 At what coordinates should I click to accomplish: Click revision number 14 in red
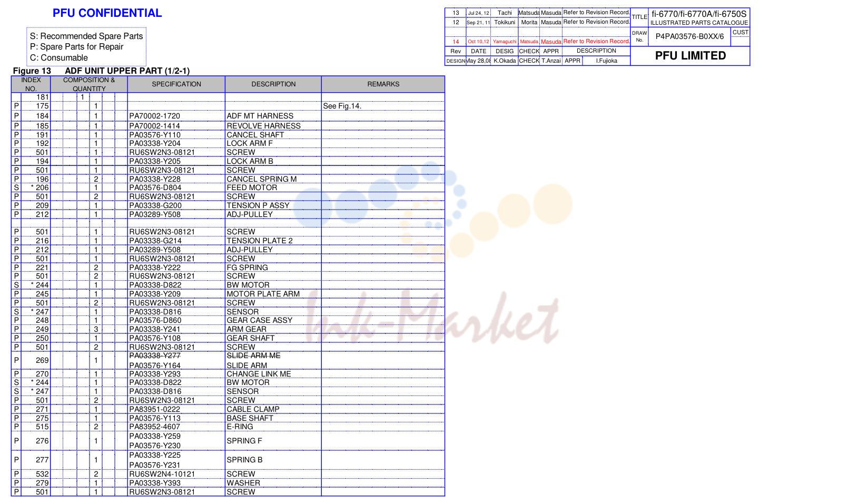(x=456, y=42)
